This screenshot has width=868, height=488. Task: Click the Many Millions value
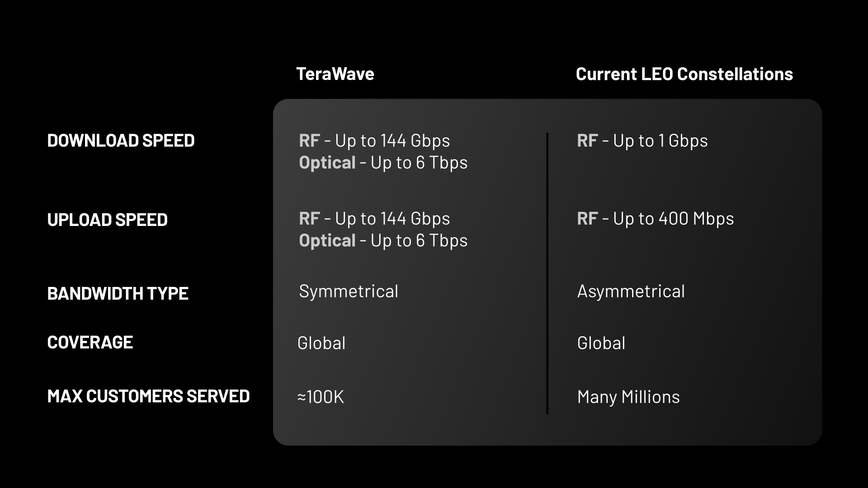click(628, 397)
